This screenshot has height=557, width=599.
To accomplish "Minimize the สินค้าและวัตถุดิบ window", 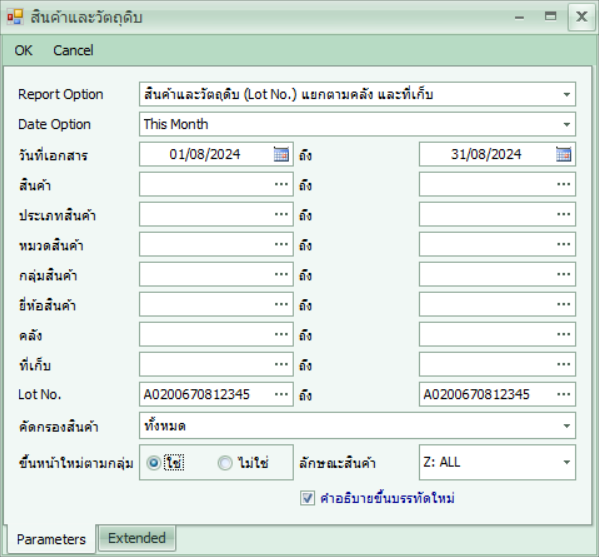I will click(x=519, y=17).
